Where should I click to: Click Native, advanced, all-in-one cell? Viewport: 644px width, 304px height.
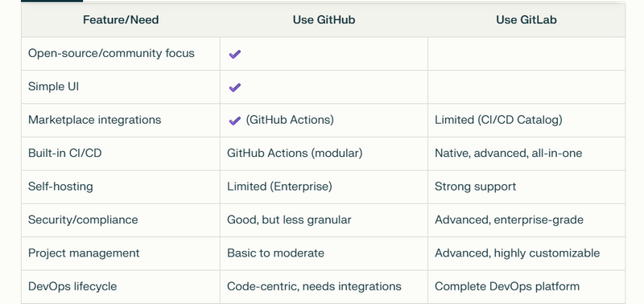(x=526, y=154)
